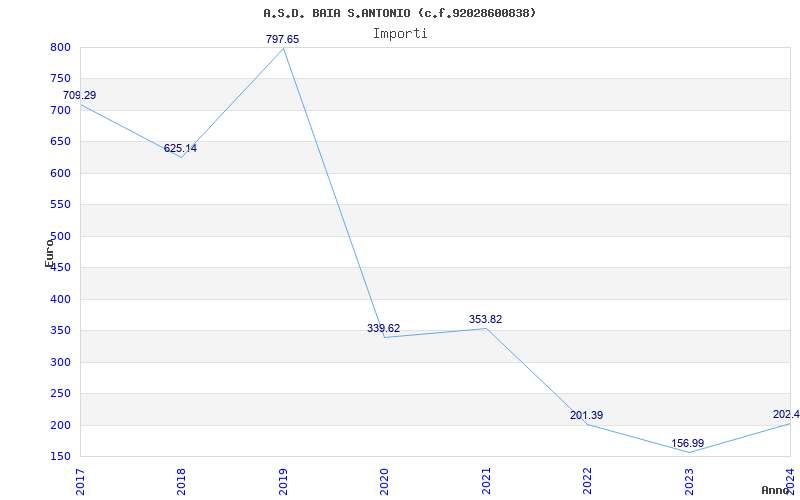Click y-axis tick 200
The height and width of the screenshot is (500, 800).
(x=60, y=426)
